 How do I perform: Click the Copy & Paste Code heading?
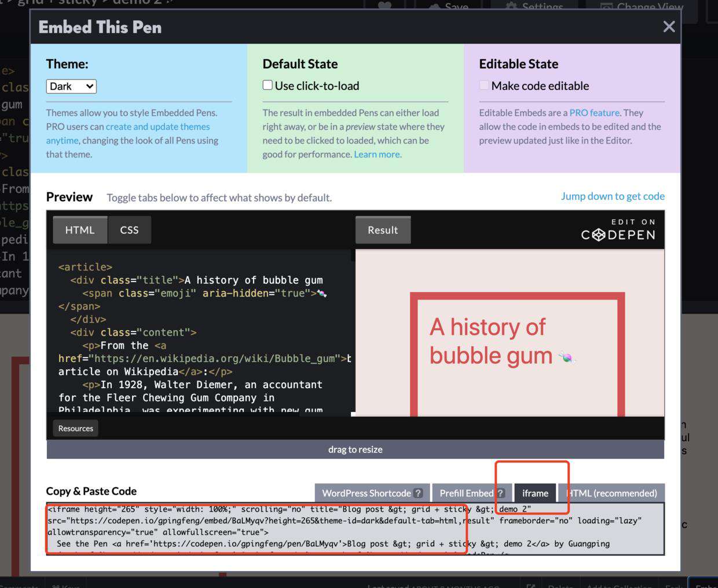point(91,491)
